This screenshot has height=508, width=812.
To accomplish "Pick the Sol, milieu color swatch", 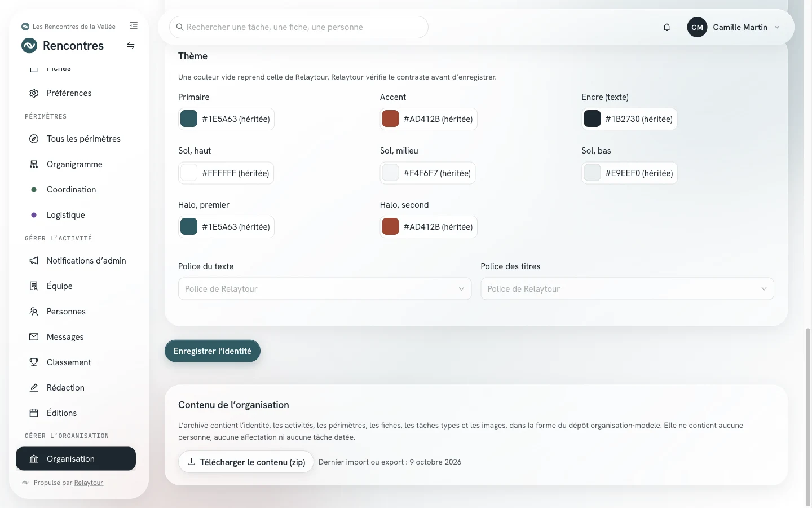I will (x=390, y=173).
